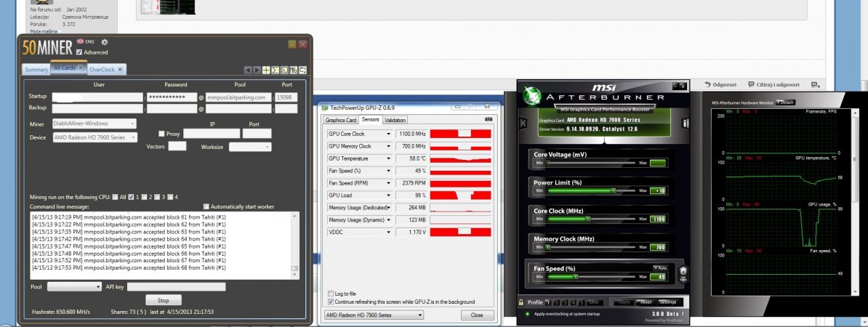The image size is (868, 327).
Task: Uncheck Continue refreshing GPU-Z in background
Action: pos(331,302)
